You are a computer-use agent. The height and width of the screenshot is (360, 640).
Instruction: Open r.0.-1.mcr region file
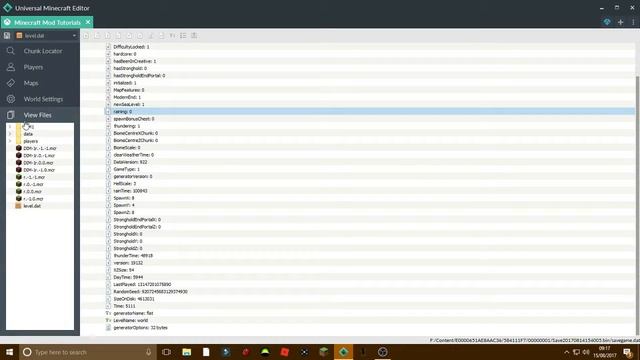[33, 184]
